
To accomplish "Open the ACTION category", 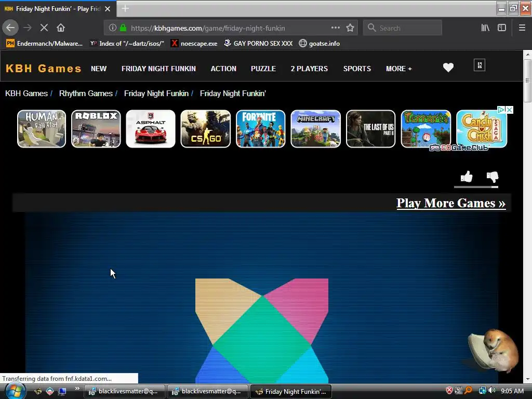I will tap(223, 69).
